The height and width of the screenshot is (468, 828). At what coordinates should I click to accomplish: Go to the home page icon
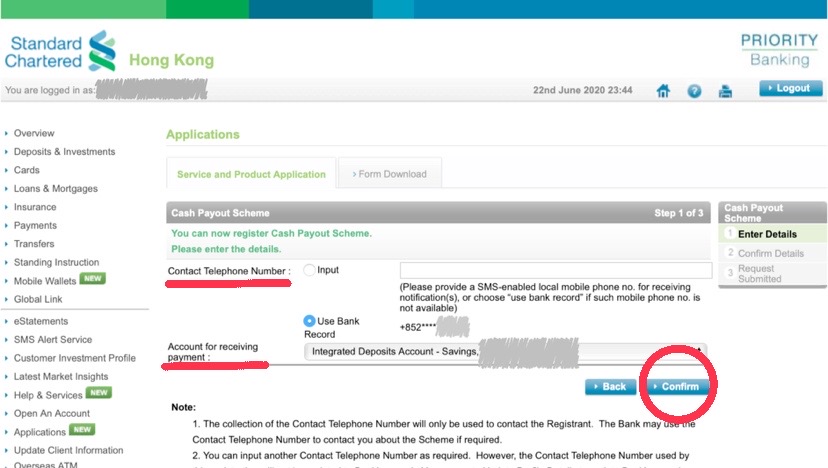pos(663,91)
